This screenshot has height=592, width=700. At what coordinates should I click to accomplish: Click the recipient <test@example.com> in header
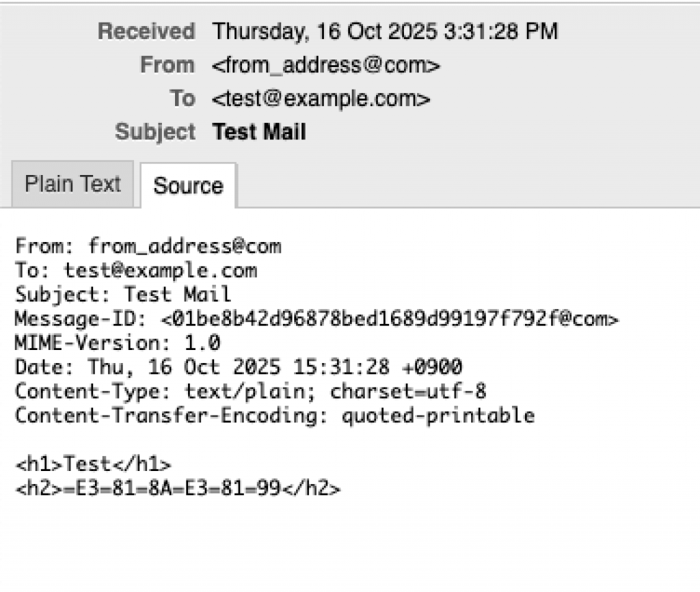tap(321, 98)
